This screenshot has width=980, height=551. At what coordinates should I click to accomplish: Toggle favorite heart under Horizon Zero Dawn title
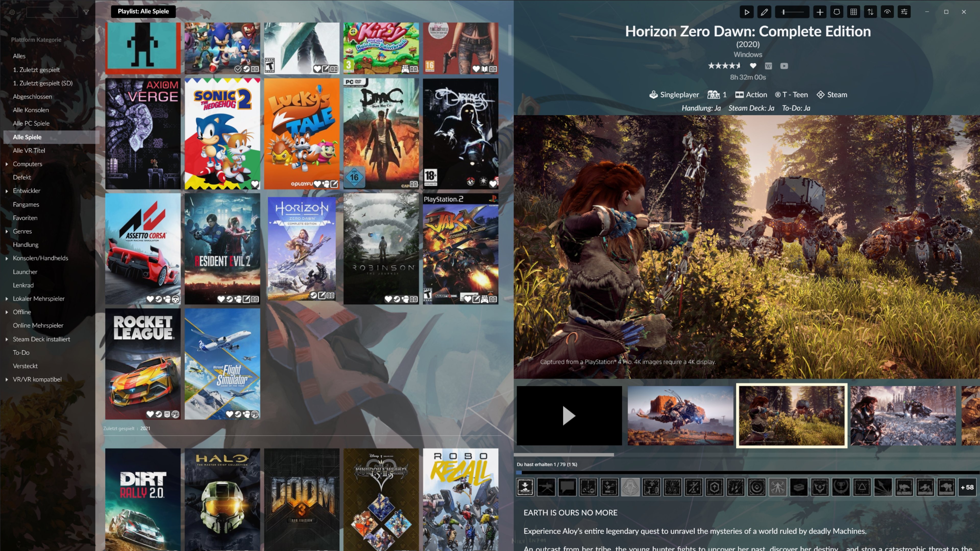(x=753, y=66)
